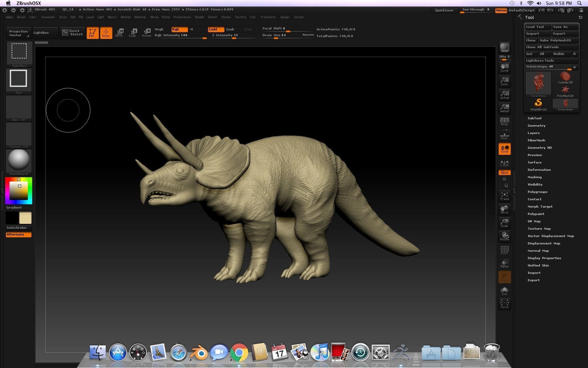The height and width of the screenshot is (368, 588).
Task: Expand the Layers section
Action: click(533, 133)
